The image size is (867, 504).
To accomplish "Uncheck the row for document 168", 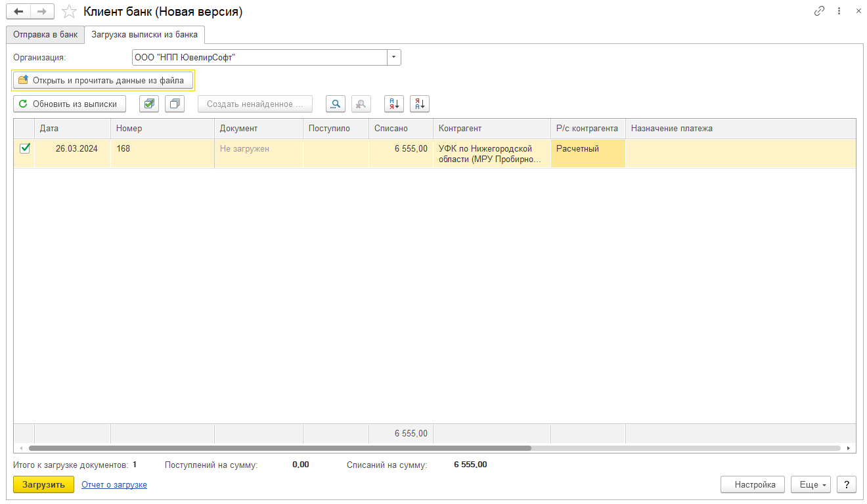I will pos(25,148).
